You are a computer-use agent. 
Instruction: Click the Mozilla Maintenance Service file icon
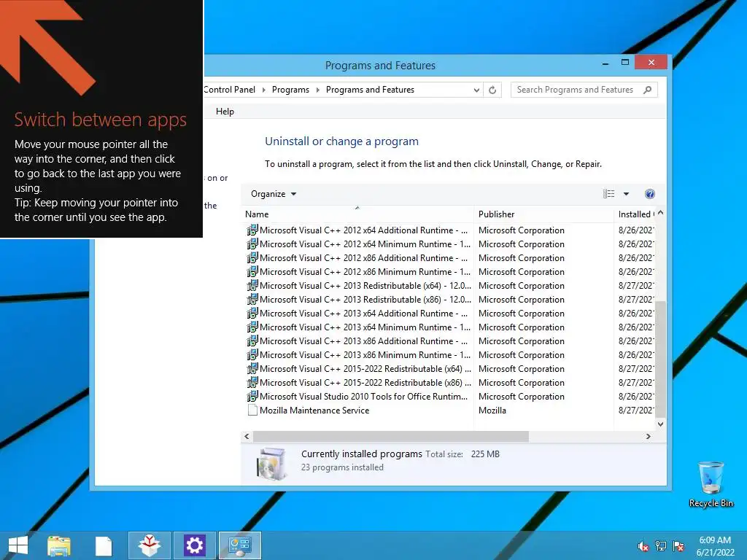(x=252, y=410)
